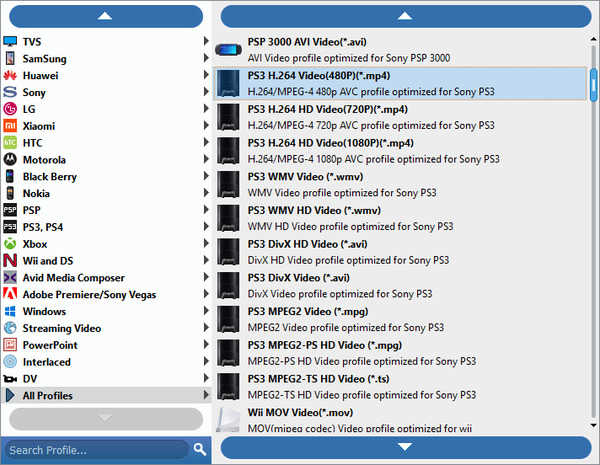Click the scrollbar down arrow
The image size is (600, 465).
click(594, 425)
